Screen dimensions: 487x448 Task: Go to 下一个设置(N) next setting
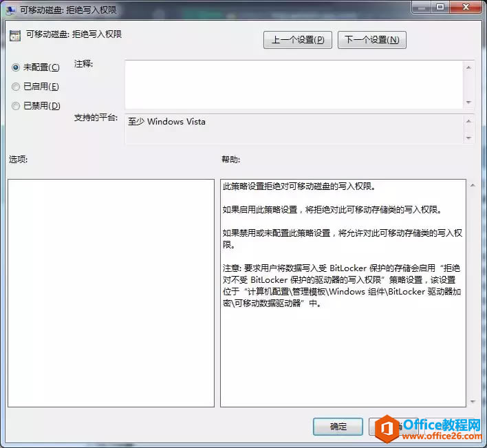[371, 40]
